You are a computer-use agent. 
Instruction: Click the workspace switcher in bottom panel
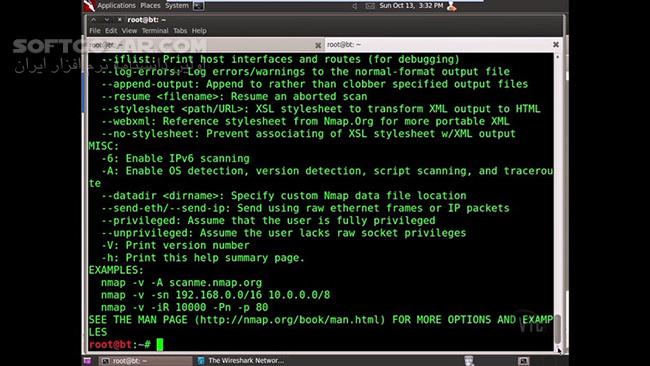[524, 361]
